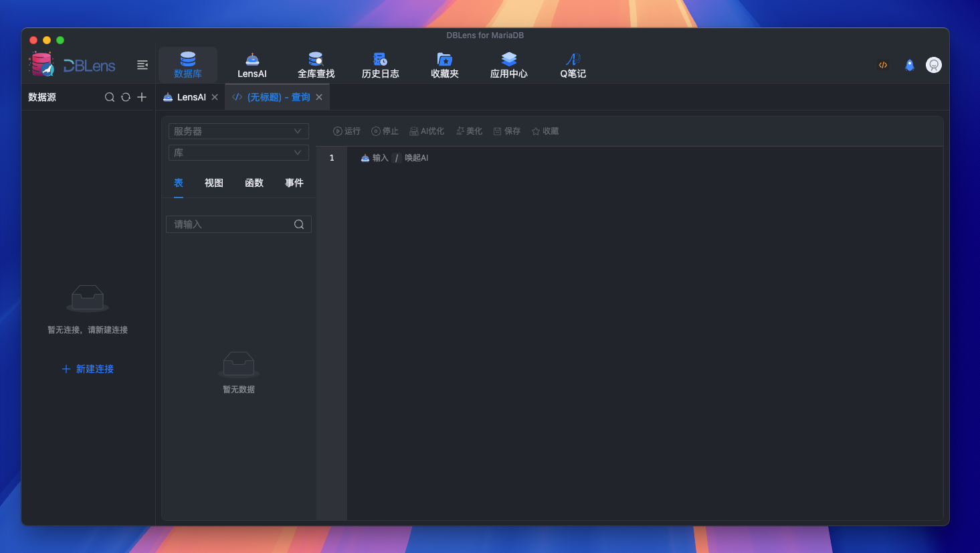Close the (无标题) - 查询 tab
The image size is (980, 553).
click(x=319, y=97)
